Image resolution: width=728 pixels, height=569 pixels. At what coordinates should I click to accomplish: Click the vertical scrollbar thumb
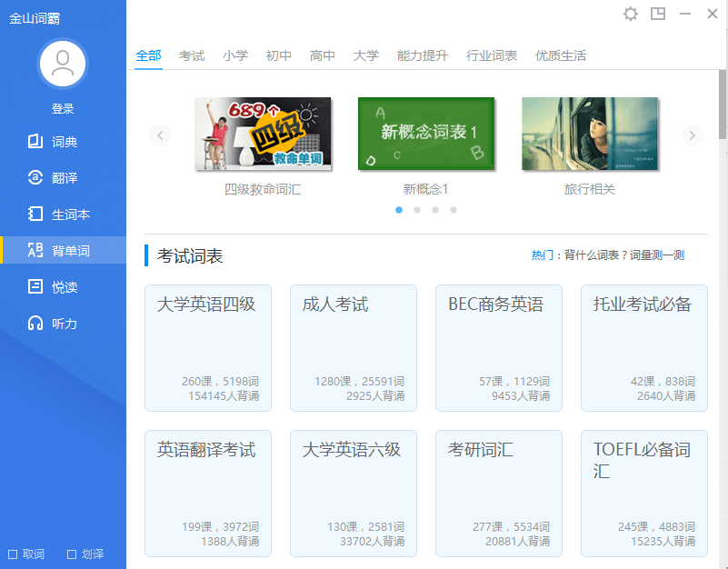(x=723, y=105)
